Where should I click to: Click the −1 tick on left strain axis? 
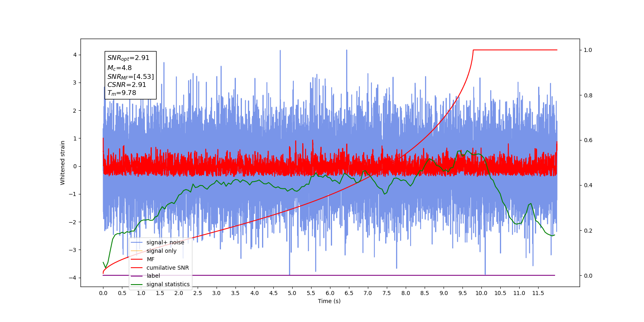(72, 194)
